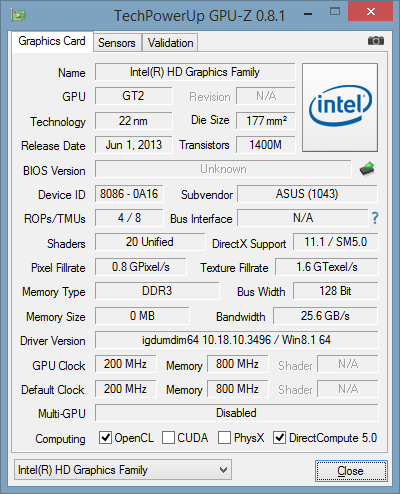Enable the PhysX checkbox
The width and height of the screenshot is (400, 494).
(224, 438)
